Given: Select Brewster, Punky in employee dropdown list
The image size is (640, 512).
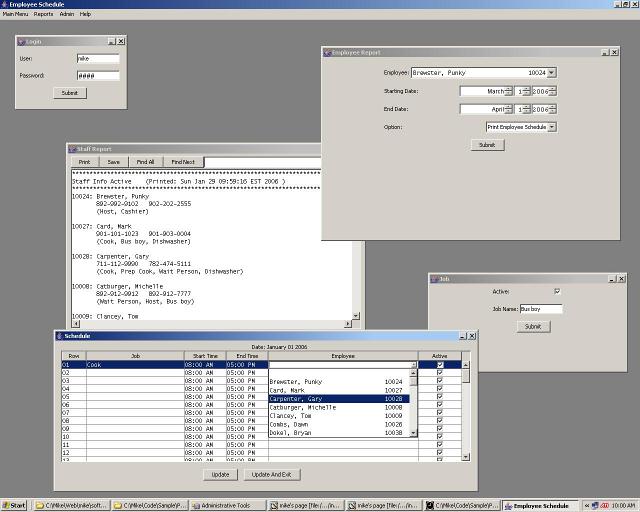Looking at the screenshot, I should click(x=339, y=382).
